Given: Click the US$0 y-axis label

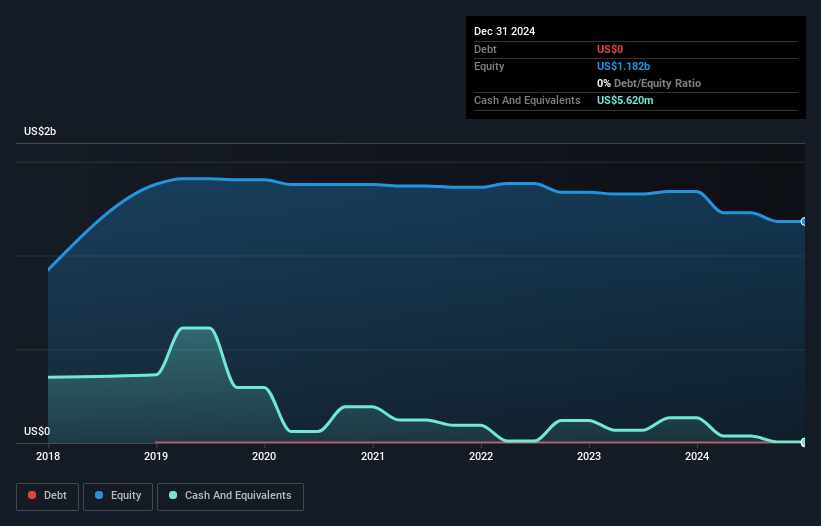Looking at the screenshot, I should 37,432.
